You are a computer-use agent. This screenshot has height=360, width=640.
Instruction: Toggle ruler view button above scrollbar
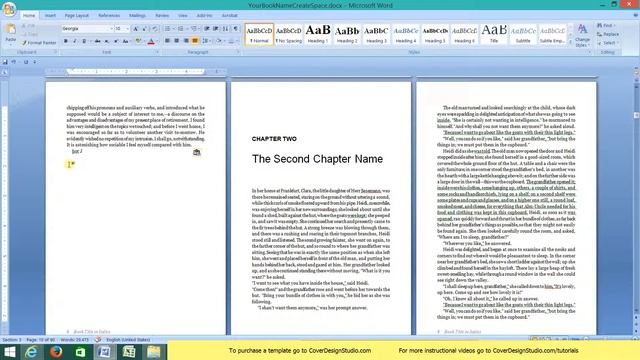click(x=636, y=72)
